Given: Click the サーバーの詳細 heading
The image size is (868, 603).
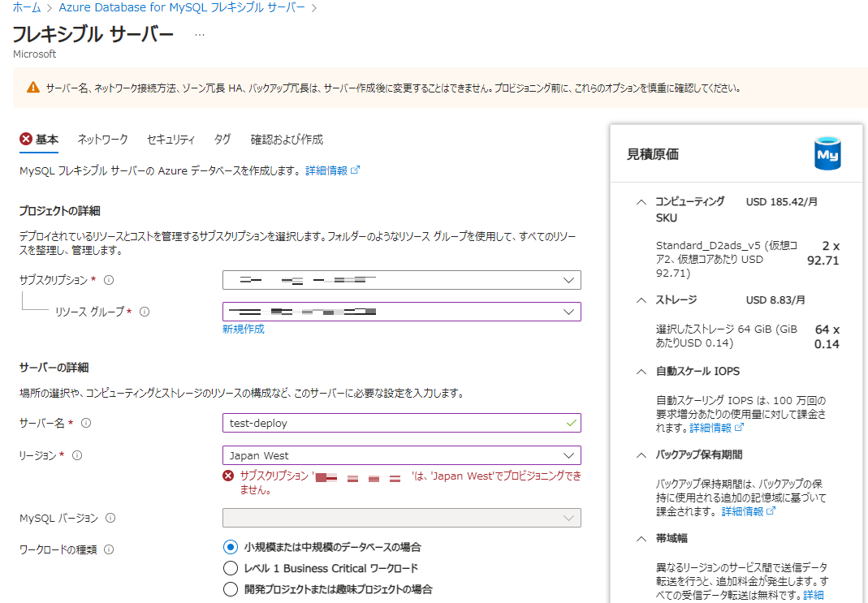Looking at the screenshot, I should [x=54, y=368].
